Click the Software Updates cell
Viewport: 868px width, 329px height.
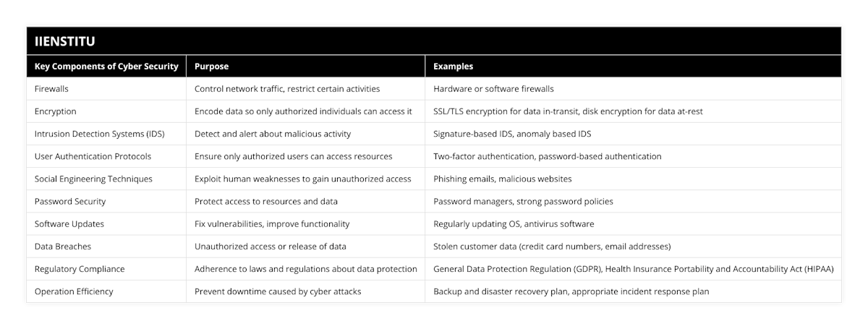click(70, 223)
